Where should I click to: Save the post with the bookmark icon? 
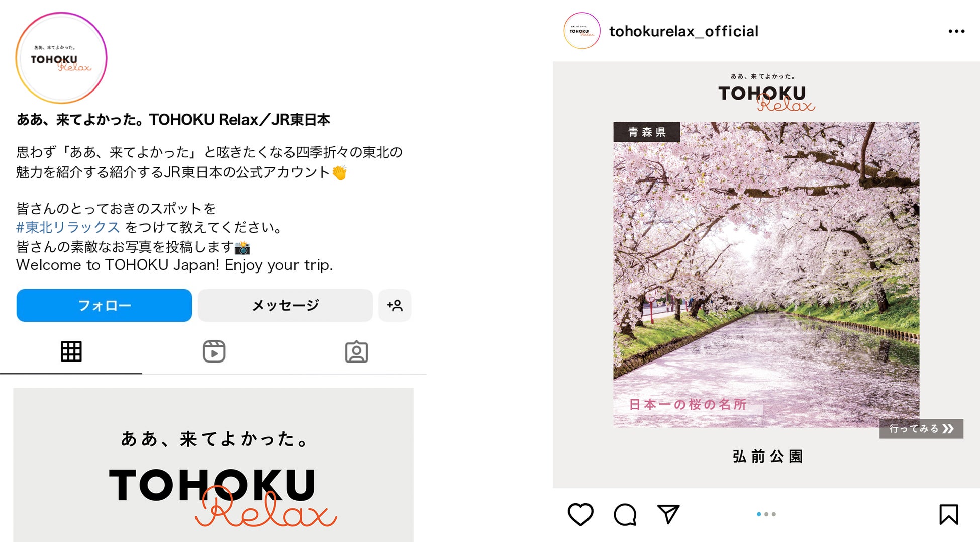click(949, 514)
